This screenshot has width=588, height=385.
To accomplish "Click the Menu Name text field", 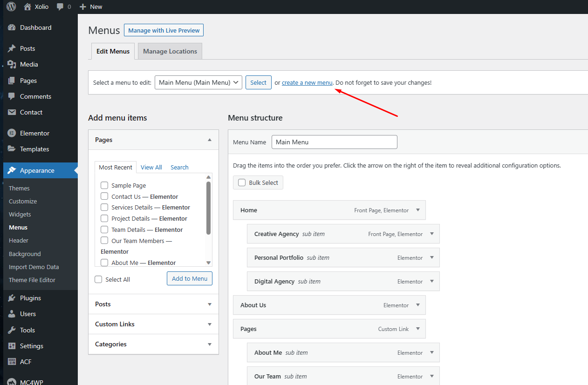I will (x=334, y=142).
